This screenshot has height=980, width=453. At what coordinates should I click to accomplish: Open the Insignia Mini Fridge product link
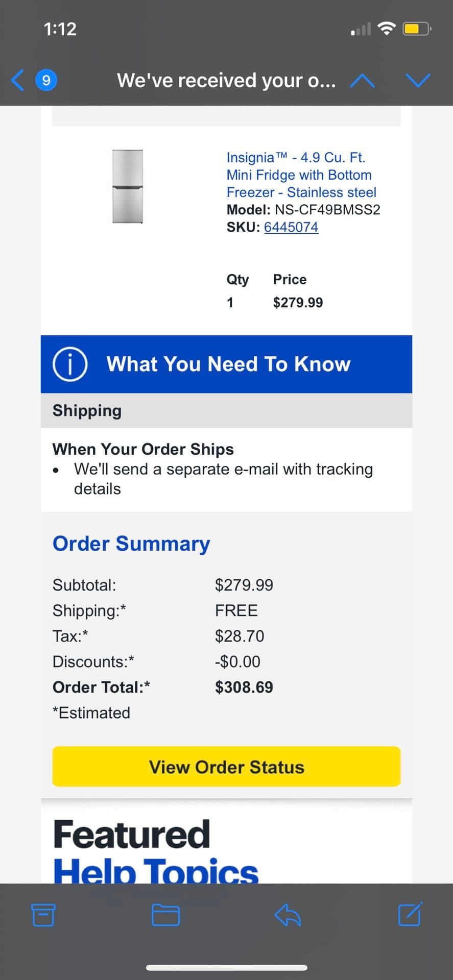click(x=301, y=175)
